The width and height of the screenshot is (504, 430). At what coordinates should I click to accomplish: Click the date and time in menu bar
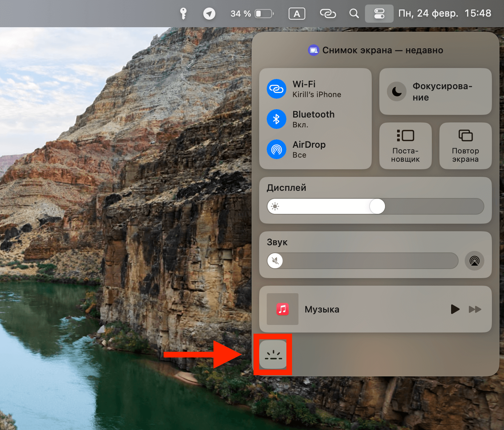[x=445, y=14]
